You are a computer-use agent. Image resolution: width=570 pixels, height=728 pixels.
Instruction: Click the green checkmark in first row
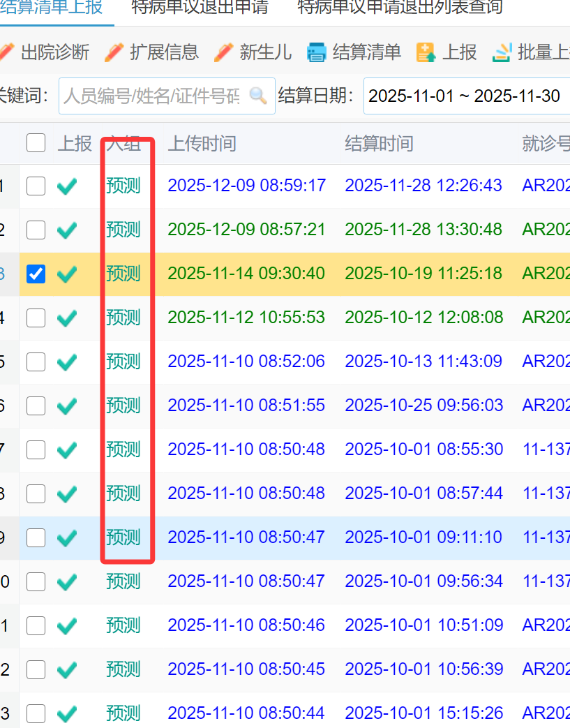pyautogui.click(x=67, y=186)
